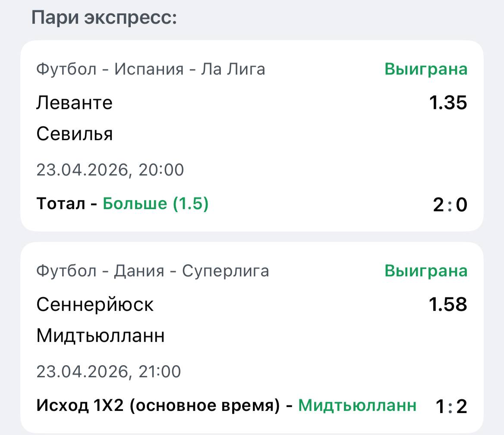This screenshot has height=435, width=504.
Task: Tap the 2:0 final score
Action: coord(450,205)
